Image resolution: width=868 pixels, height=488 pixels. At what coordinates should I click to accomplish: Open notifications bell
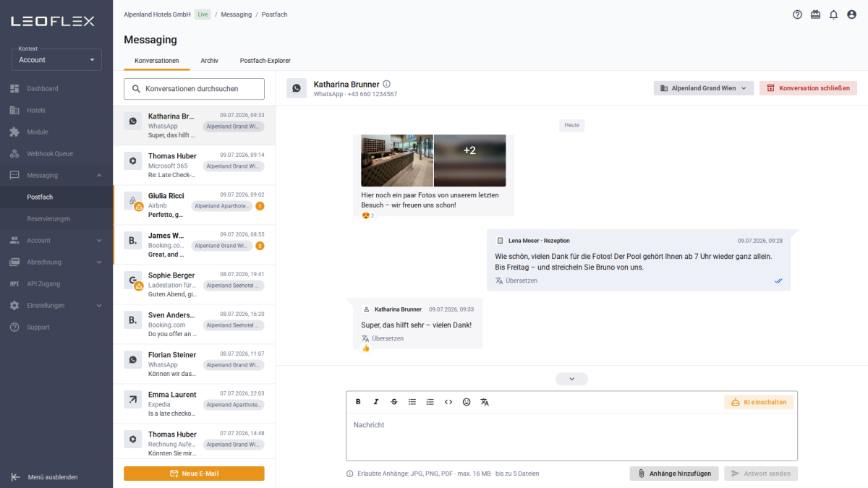[x=833, y=14]
